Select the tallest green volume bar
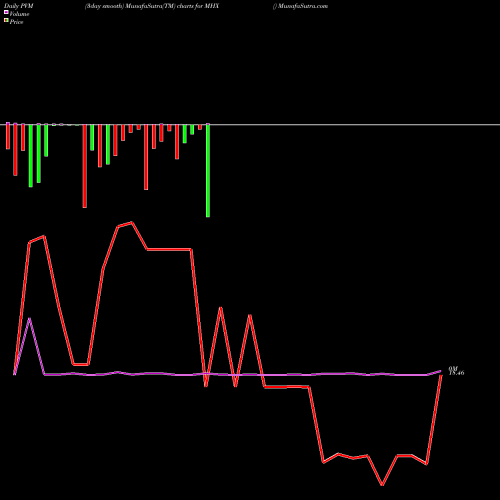Viewport: 500px width, 500px height. [208, 171]
